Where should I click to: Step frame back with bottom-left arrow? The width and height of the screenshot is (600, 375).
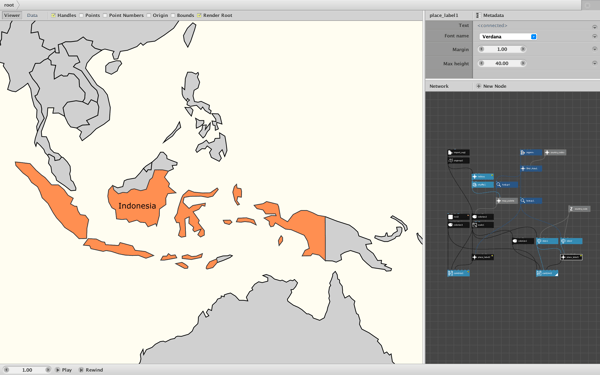[x=6, y=370]
